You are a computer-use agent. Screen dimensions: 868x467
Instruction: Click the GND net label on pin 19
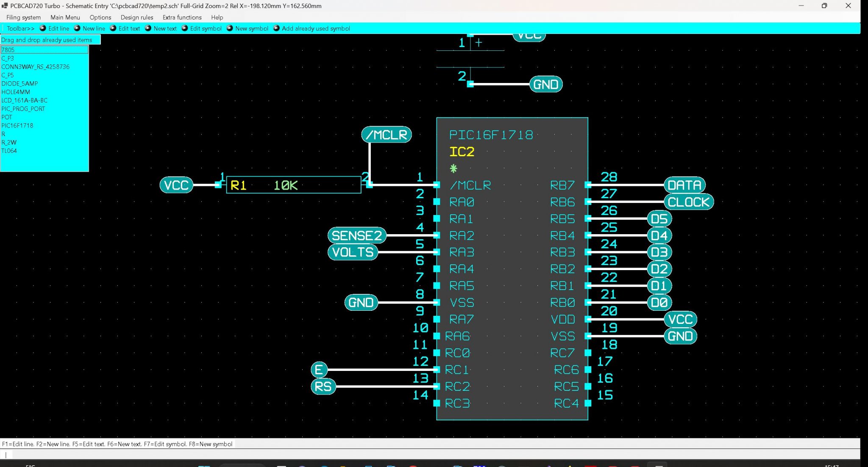point(680,336)
